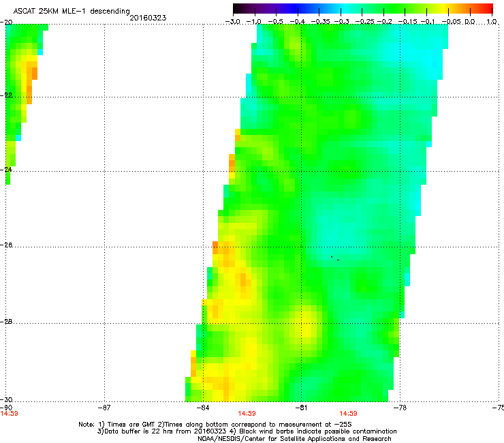Click the -81 longitude axis label
The image size is (504, 443).
pyautogui.click(x=301, y=408)
